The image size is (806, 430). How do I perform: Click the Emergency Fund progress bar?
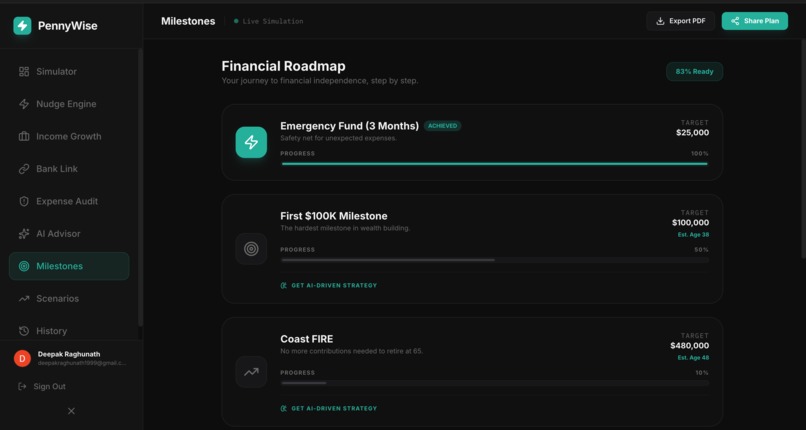click(x=494, y=164)
